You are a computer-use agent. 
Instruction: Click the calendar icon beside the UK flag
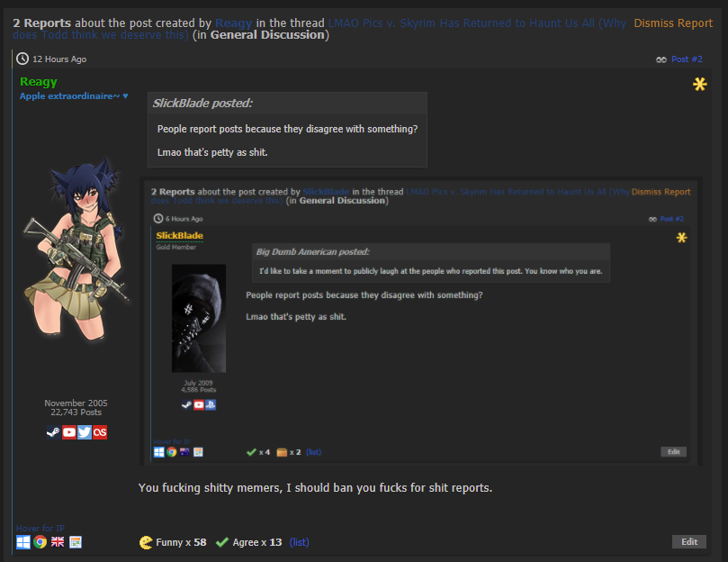[76, 542]
